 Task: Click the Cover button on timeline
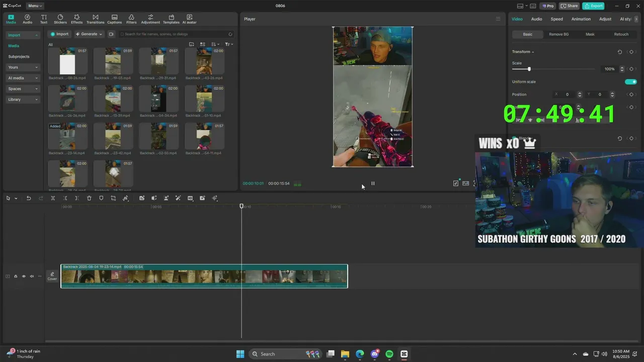click(52, 276)
